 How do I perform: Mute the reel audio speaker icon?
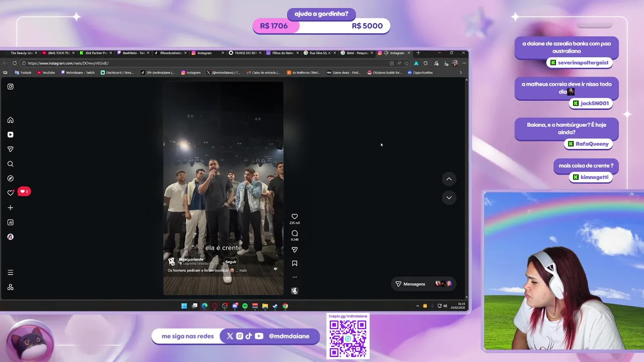[x=275, y=269]
